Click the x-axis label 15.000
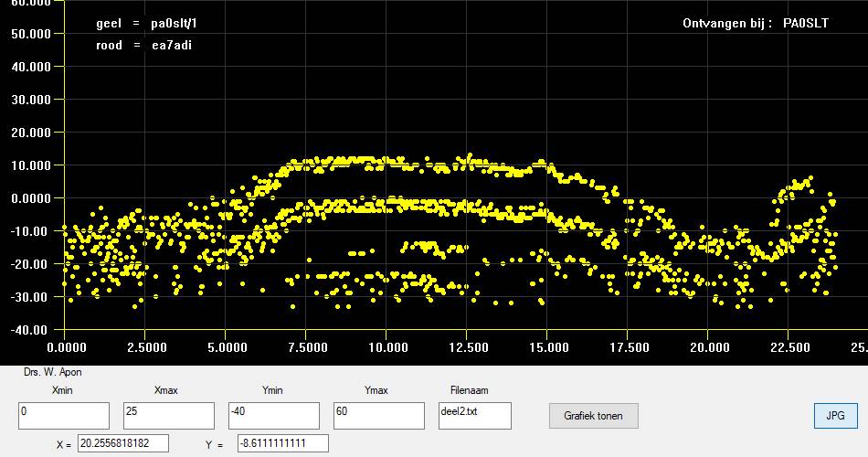868x457 pixels. [x=548, y=348]
